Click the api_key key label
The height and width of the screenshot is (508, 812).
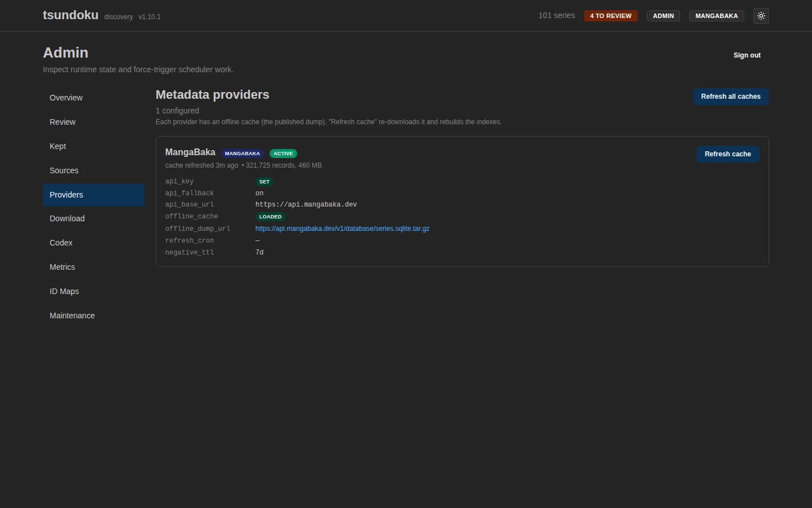click(x=179, y=181)
